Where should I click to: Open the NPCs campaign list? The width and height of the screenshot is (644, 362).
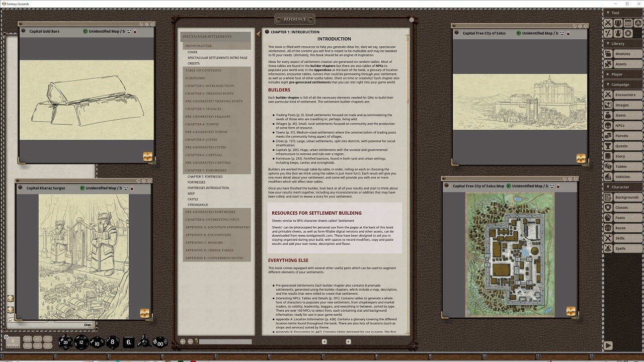[619, 125]
